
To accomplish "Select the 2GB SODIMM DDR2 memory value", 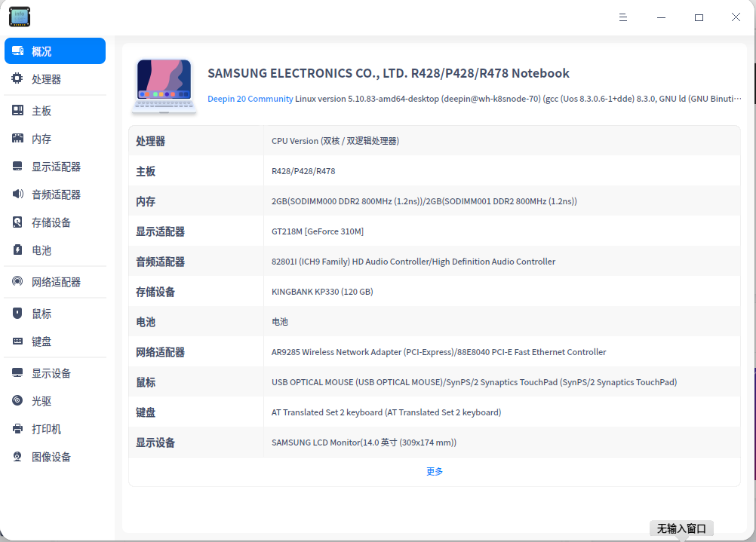I will (424, 201).
